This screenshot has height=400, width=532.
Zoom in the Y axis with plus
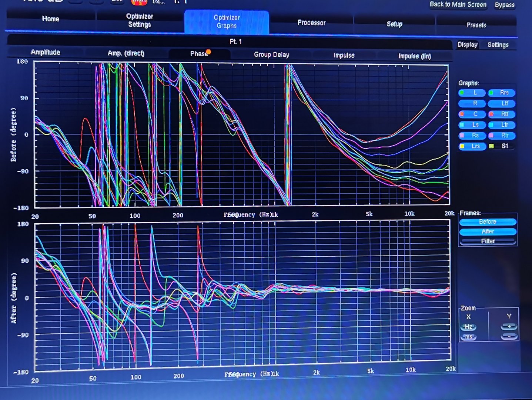[x=509, y=327]
